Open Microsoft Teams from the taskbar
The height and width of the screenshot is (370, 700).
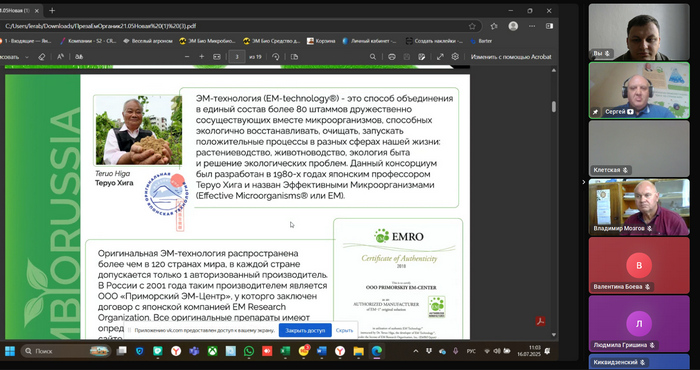(194, 351)
